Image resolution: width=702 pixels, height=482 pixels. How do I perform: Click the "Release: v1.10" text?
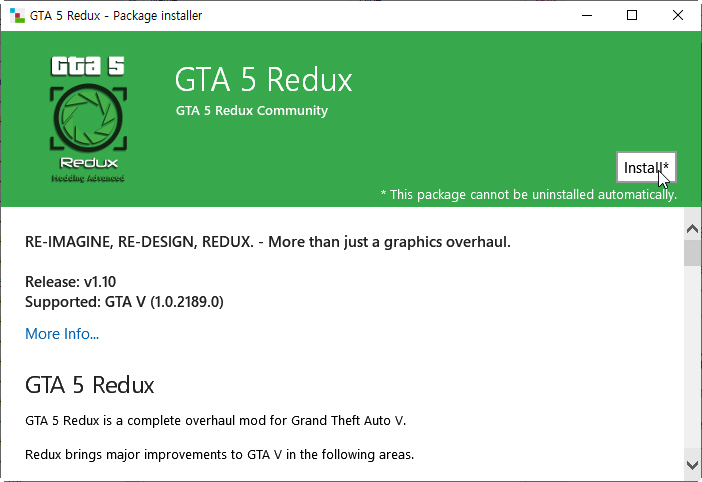coord(70,282)
